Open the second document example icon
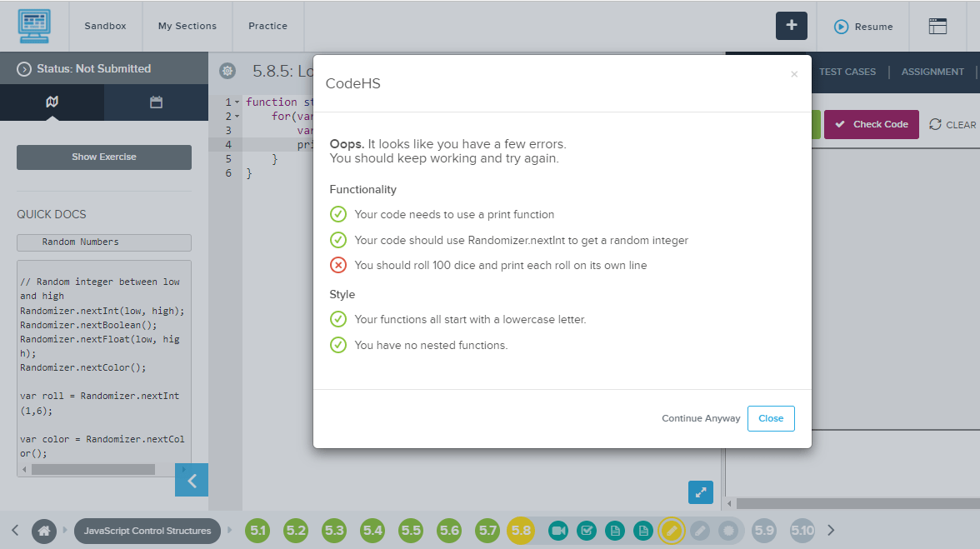Image resolution: width=980 pixels, height=549 pixels. [643, 531]
